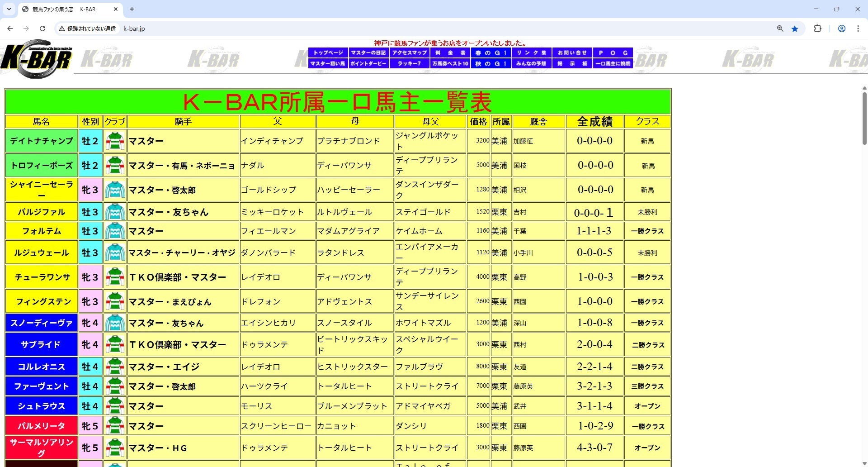
Task: Click the silk icon in スノーディーヴァ row
Action: 115,323
